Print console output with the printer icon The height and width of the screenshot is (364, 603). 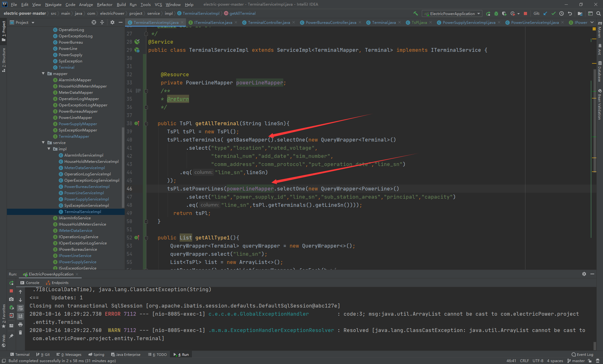[20, 324]
